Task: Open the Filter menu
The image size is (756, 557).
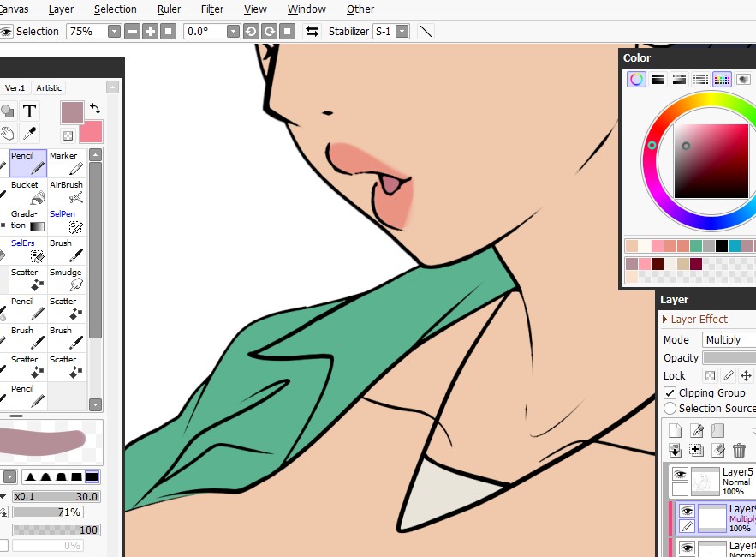Action: [212, 9]
